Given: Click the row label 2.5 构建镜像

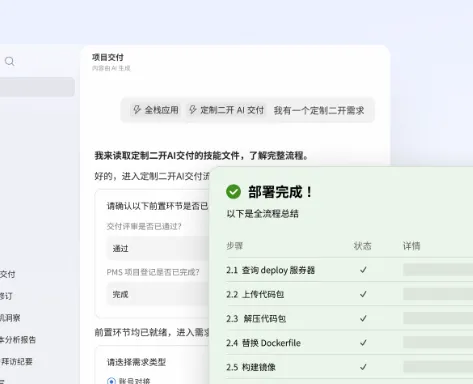Looking at the screenshot, I should coord(251,367).
